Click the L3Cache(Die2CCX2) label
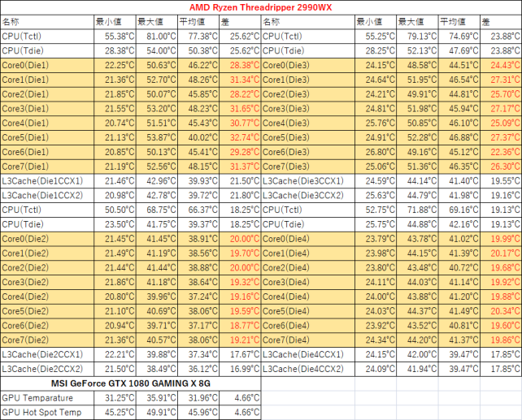The image size is (522, 420). coord(47,369)
